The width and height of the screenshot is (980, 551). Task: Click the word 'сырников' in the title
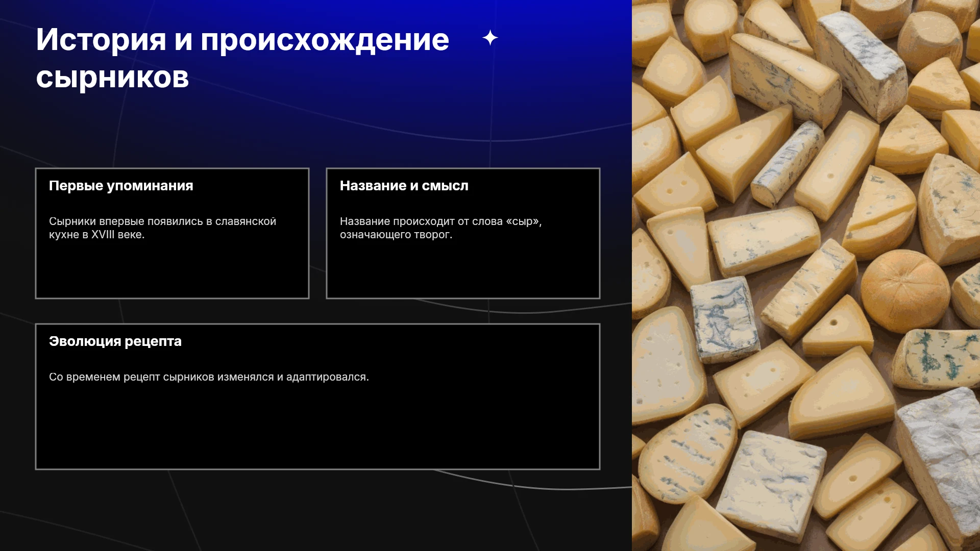112,78
